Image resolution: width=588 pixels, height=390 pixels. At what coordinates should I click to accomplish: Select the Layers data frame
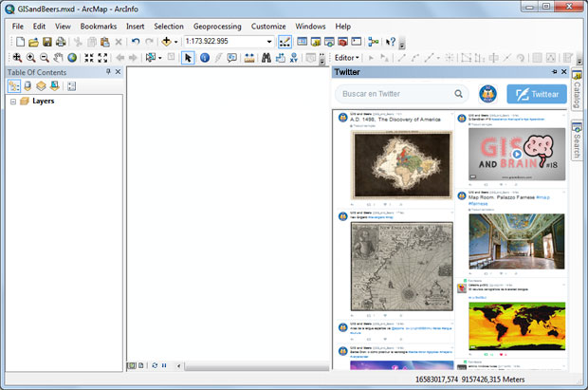coord(43,101)
